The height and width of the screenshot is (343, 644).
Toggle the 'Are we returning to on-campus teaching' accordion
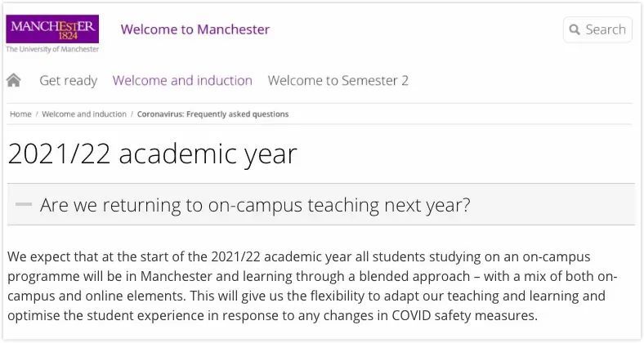pyautogui.click(x=321, y=204)
